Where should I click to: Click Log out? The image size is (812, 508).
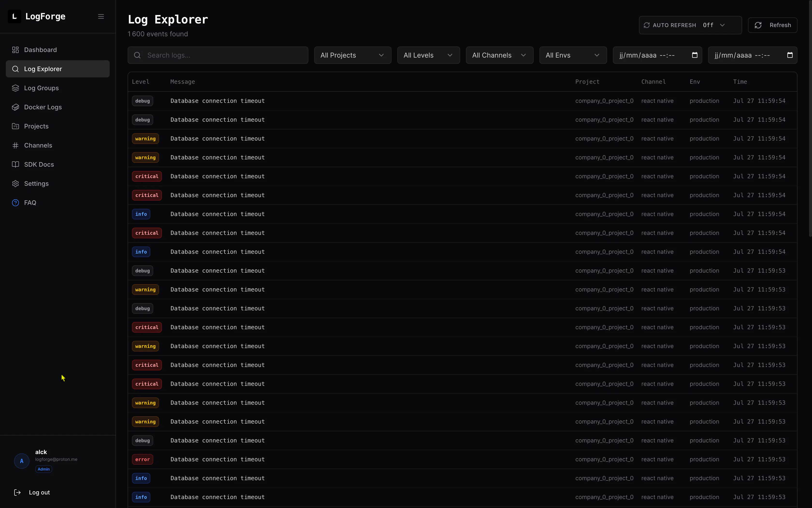39,493
